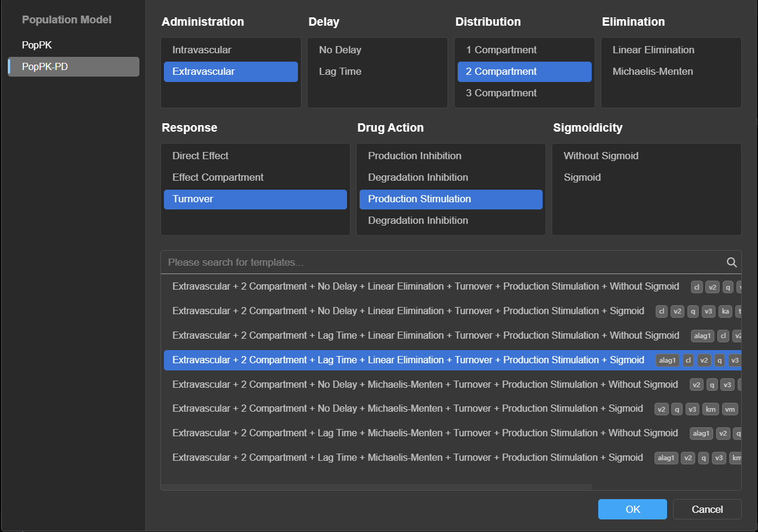The image size is (758, 532).
Task: Pick Lag Time + Michaelis-Menten + Without Sigmoid template
Action: (452, 433)
